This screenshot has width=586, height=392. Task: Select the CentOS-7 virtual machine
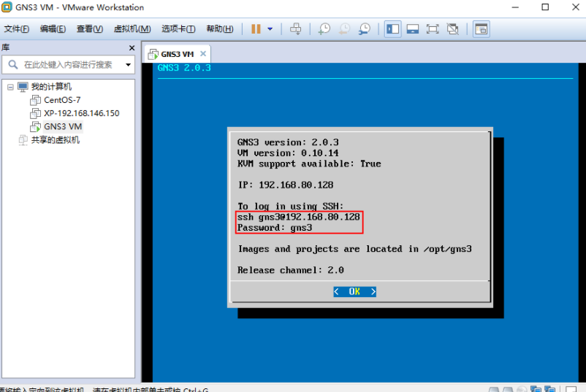(62, 100)
